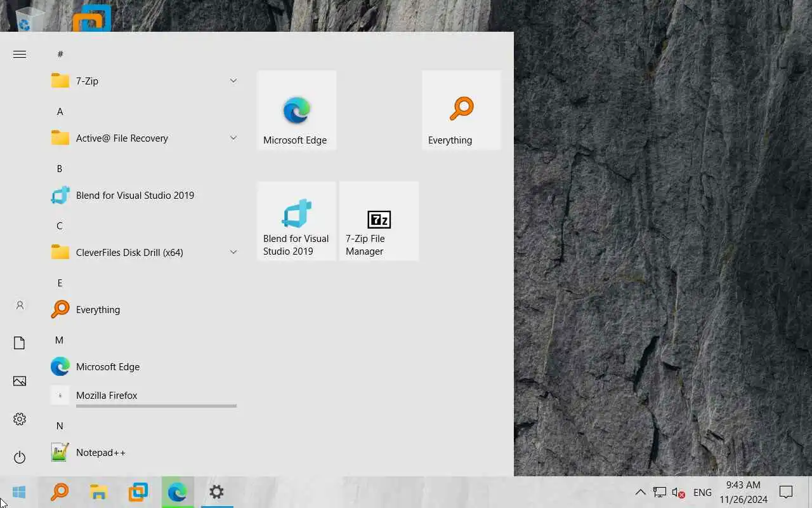Click the Power icon in Start sidebar
The height and width of the screenshot is (508, 812).
pos(20,457)
